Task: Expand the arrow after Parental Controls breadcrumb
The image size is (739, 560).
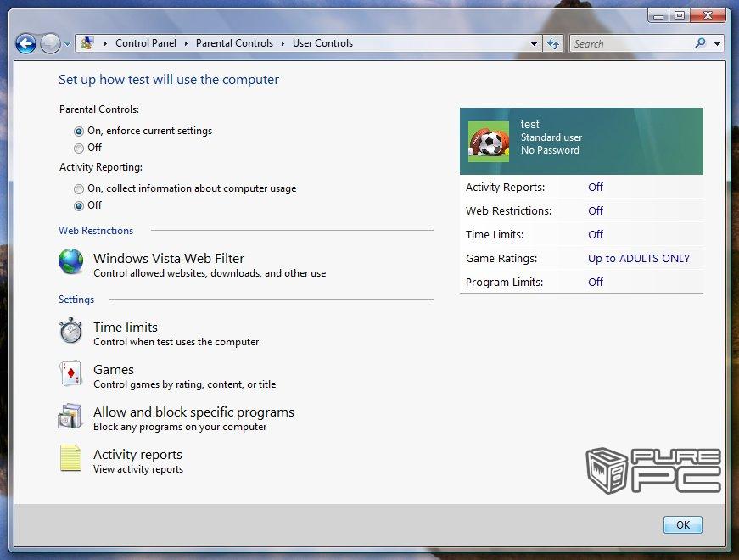Action: click(x=283, y=44)
